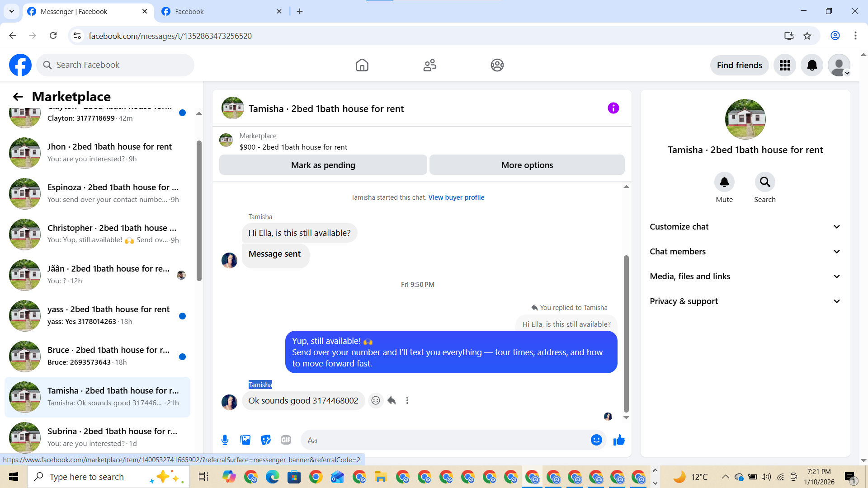
Task: Expand the Chat members section
Action: tap(745, 252)
